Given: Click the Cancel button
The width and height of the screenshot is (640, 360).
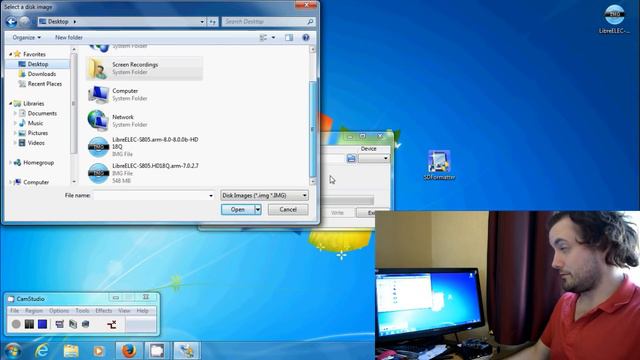Looking at the screenshot, I should [x=288, y=209].
